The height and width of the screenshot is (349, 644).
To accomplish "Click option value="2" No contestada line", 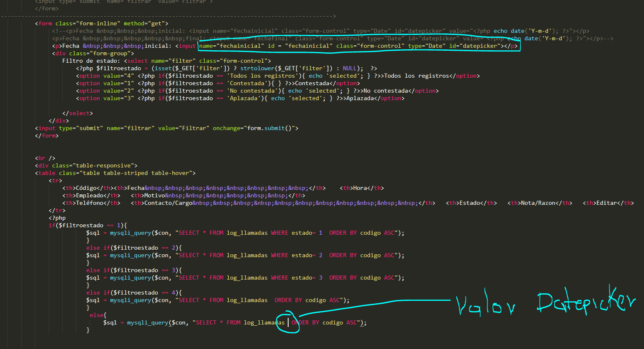I will (257, 91).
